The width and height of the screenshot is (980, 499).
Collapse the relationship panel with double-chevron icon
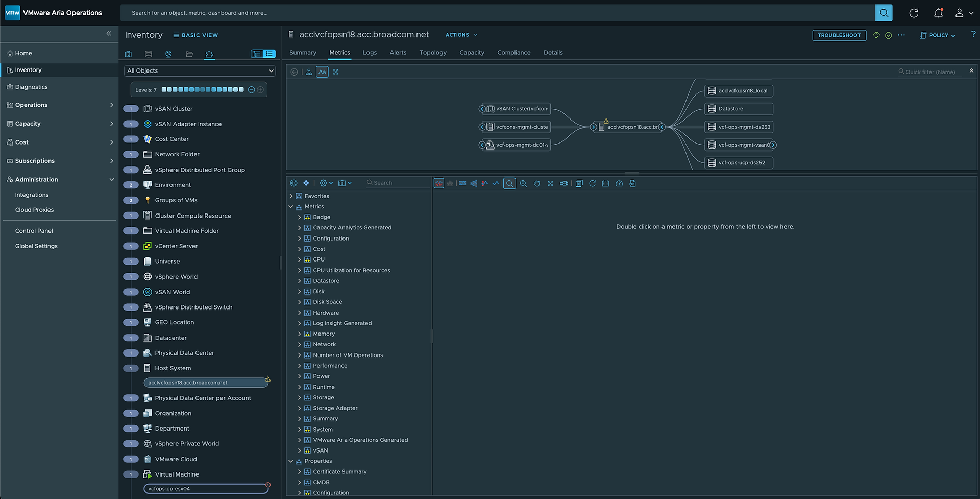pyautogui.click(x=971, y=70)
